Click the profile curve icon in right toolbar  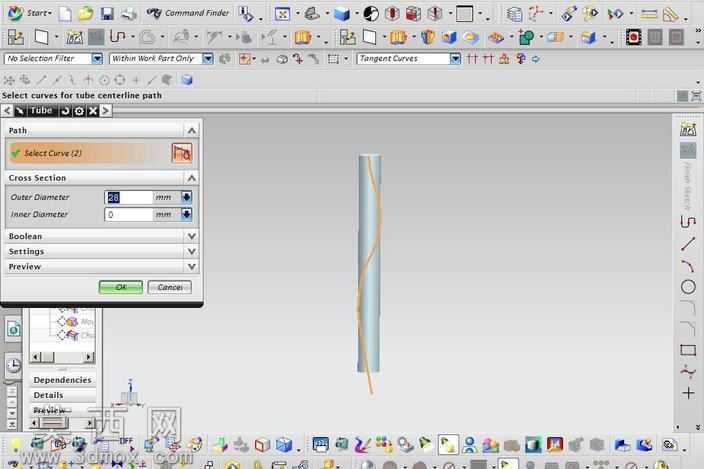[x=688, y=222]
